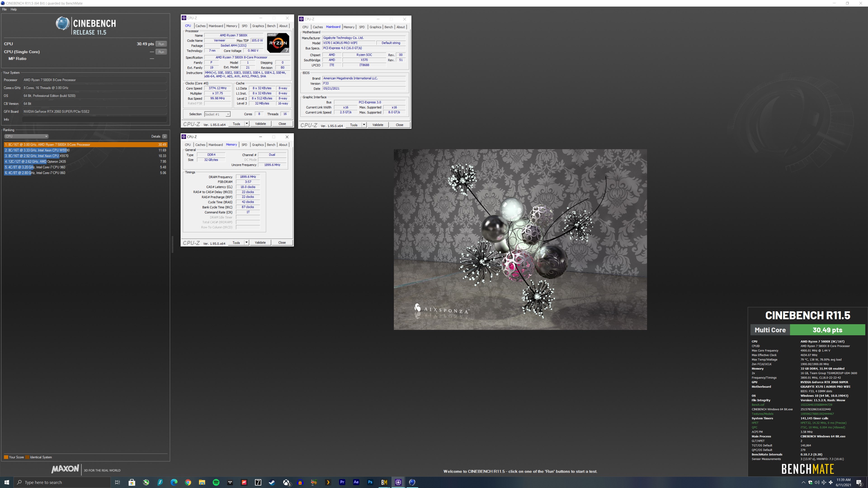Open the Windows Start menu
The width and height of the screenshot is (868, 488).
(x=7, y=482)
